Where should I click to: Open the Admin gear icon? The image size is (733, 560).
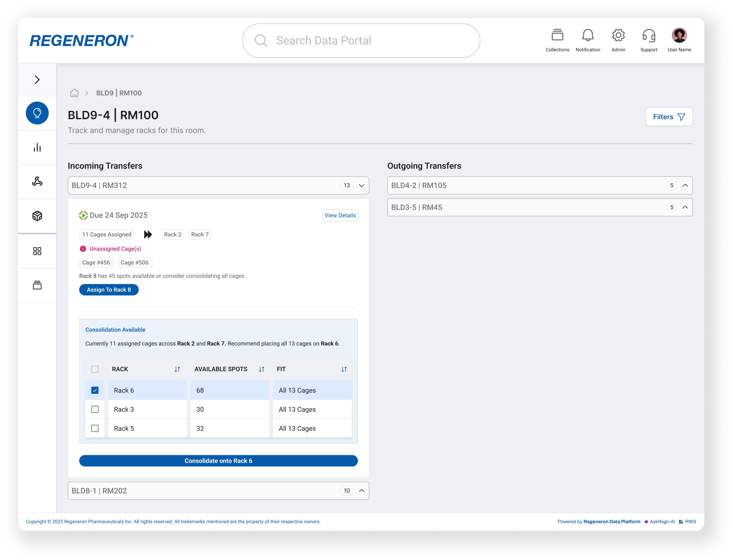coord(618,35)
